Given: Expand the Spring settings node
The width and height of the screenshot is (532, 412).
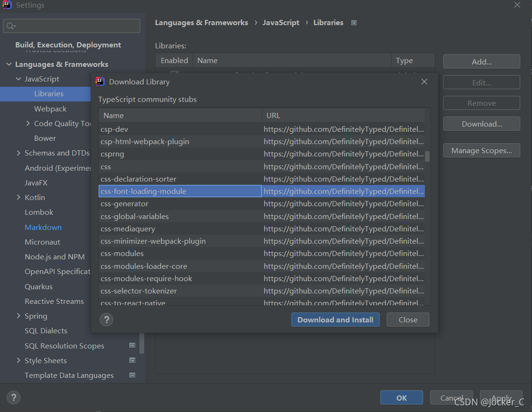Looking at the screenshot, I should [18, 316].
